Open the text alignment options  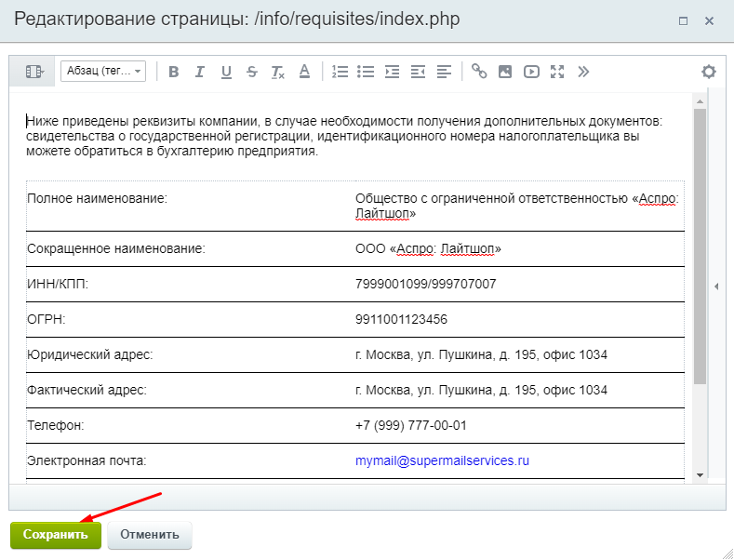[444, 72]
